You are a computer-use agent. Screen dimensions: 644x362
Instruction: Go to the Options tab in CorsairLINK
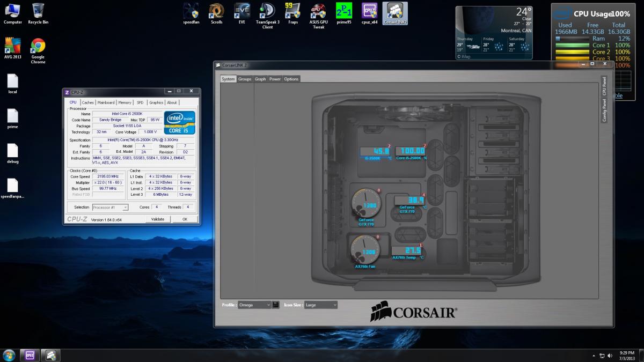291,79
